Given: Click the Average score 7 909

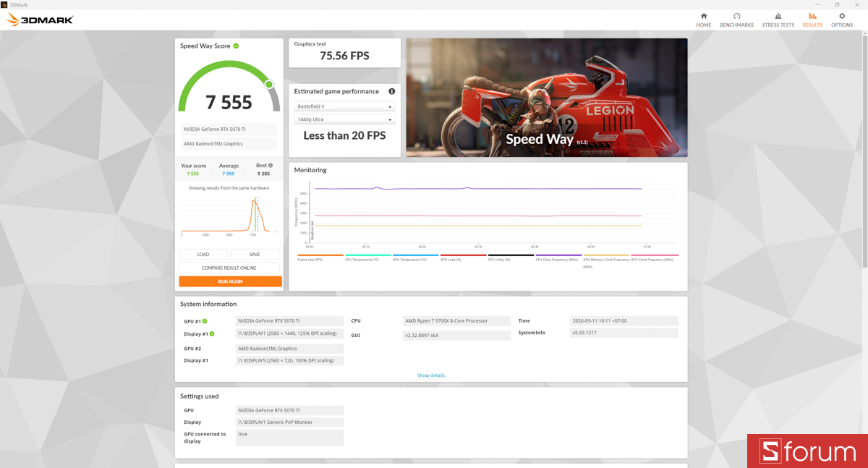Looking at the screenshot, I should point(229,174).
